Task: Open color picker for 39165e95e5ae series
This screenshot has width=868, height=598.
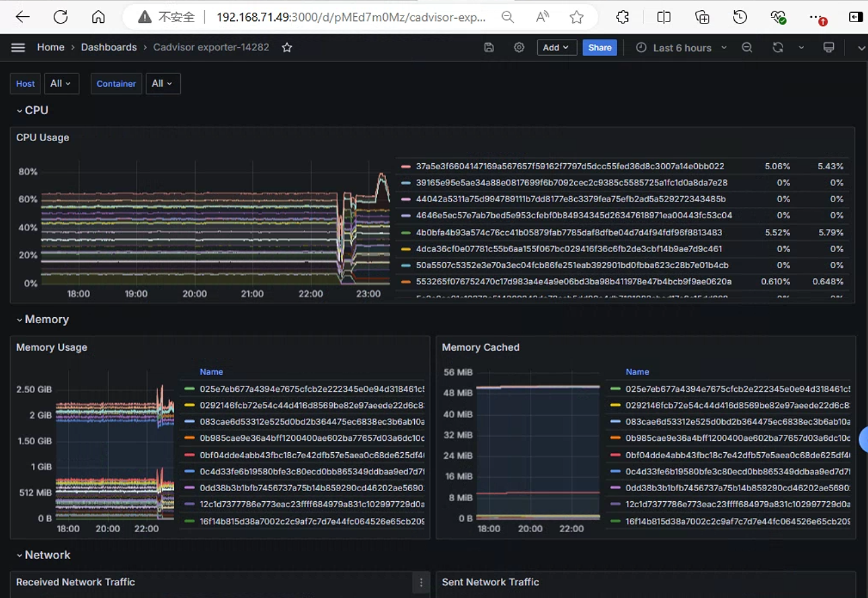Action: (x=405, y=183)
